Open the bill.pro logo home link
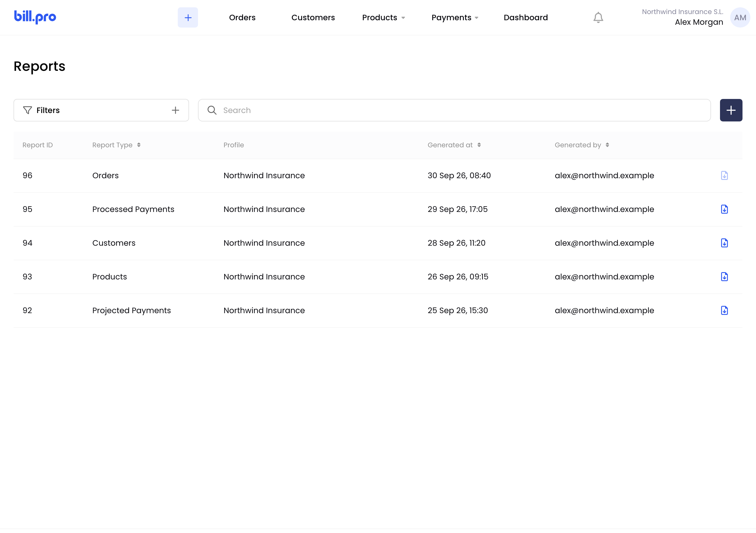 point(35,17)
